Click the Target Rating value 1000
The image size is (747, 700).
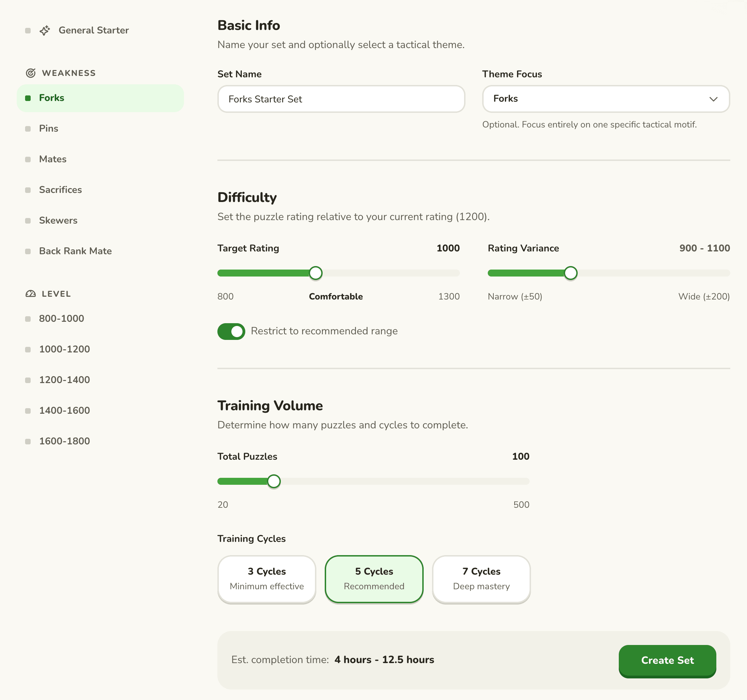pyautogui.click(x=448, y=248)
